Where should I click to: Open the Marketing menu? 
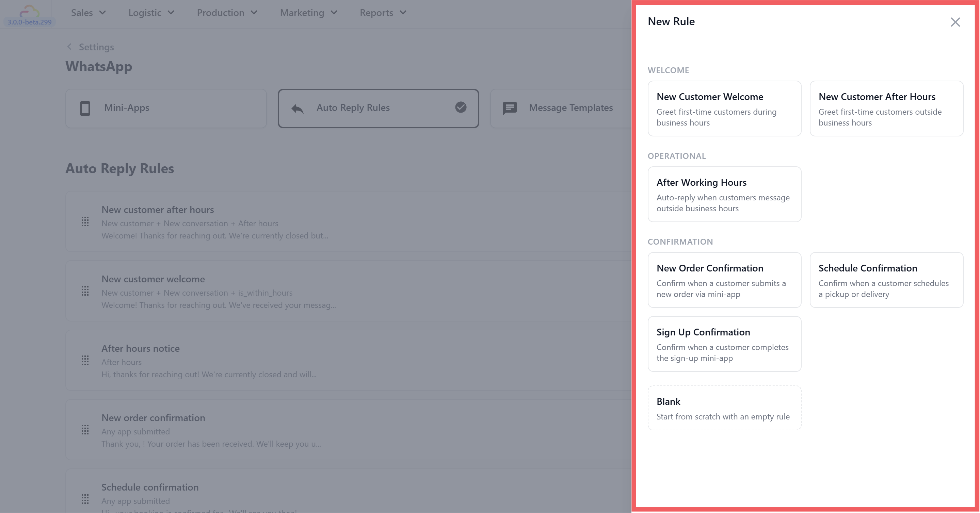point(308,13)
